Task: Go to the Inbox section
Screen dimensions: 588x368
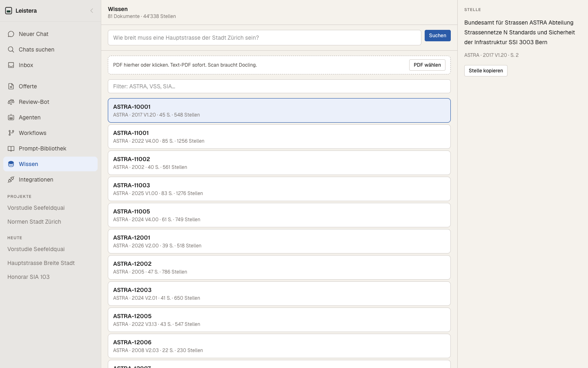Action: tap(50, 65)
